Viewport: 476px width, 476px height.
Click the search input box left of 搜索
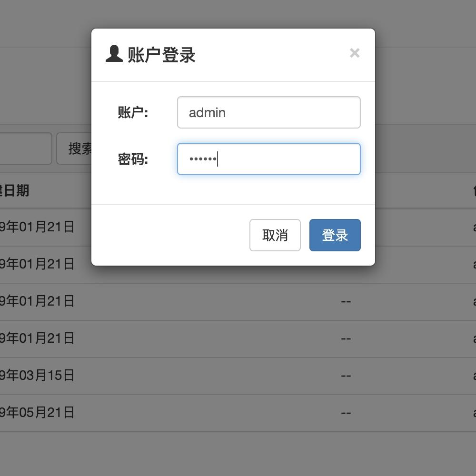[x=26, y=149]
